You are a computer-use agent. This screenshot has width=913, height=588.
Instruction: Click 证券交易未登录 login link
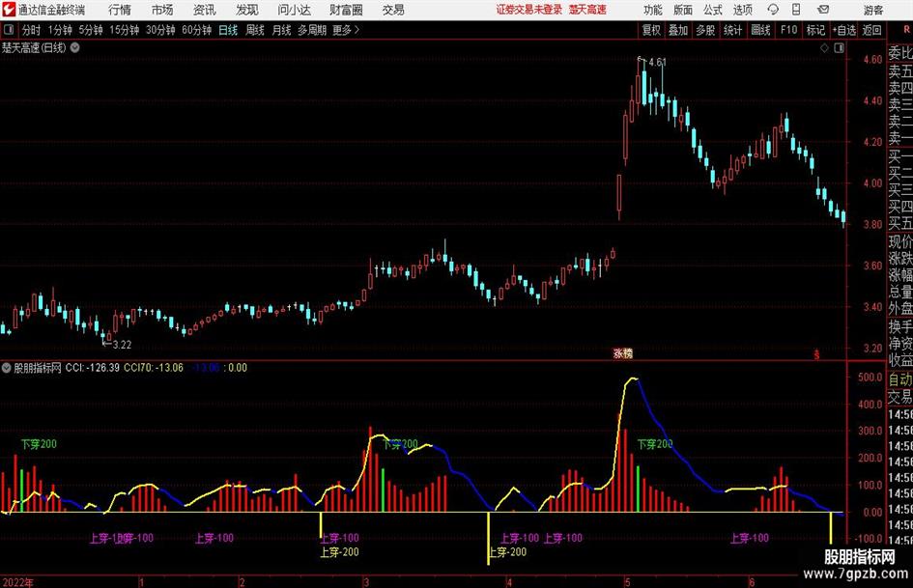[x=529, y=10]
